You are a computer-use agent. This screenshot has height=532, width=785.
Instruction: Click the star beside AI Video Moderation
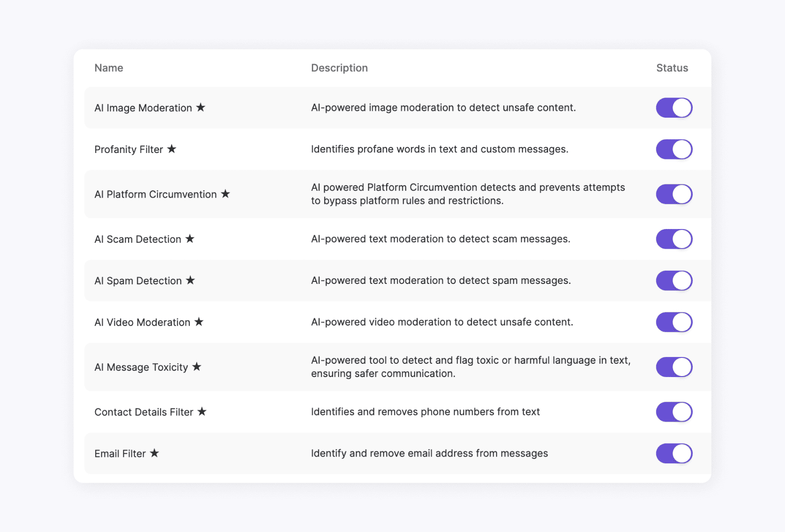coord(199,322)
